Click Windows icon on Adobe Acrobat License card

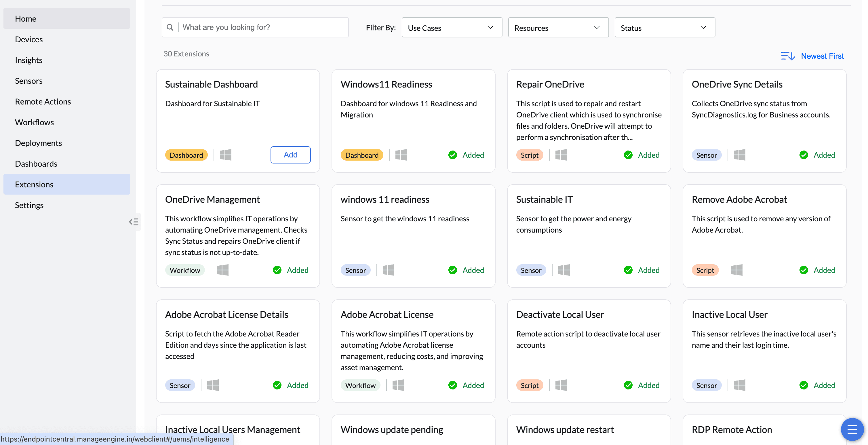(398, 385)
